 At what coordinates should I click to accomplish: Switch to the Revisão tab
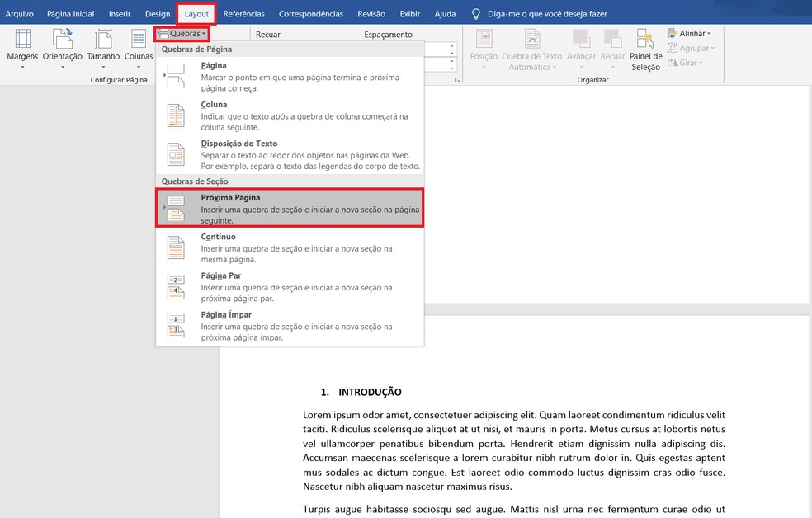[371, 14]
